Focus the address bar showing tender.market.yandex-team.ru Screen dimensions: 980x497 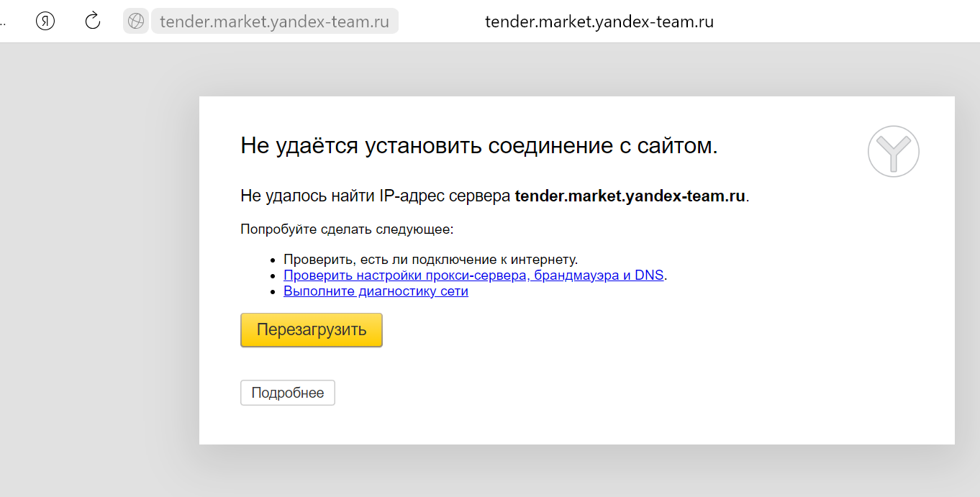[274, 22]
